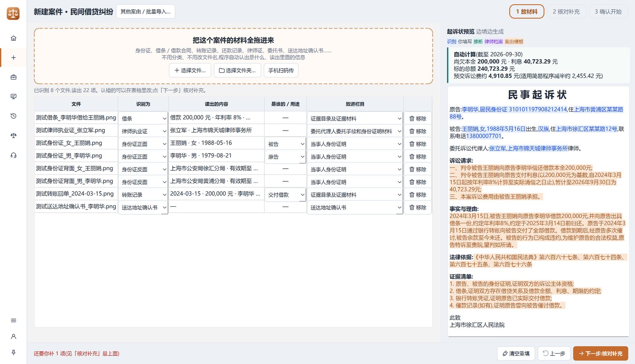Click 上一步 button

[554, 353]
